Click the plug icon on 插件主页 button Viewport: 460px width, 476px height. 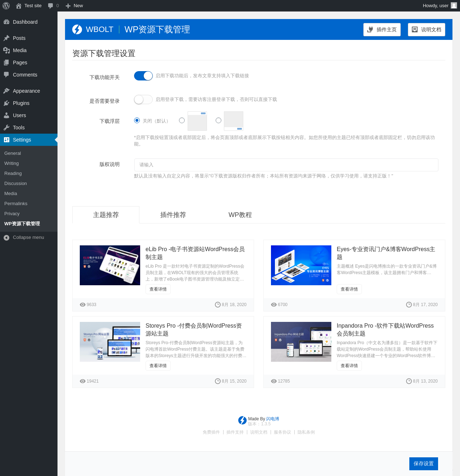coord(370,29)
